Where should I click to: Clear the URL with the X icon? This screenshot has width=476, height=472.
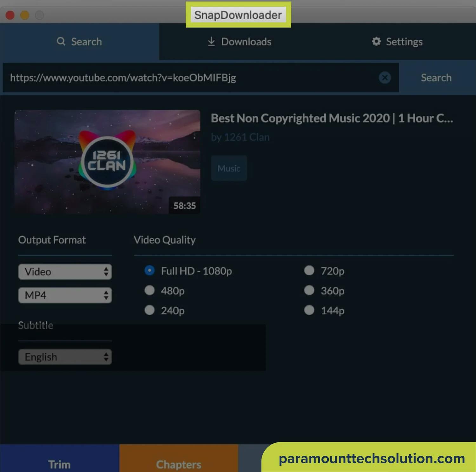[x=385, y=77]
